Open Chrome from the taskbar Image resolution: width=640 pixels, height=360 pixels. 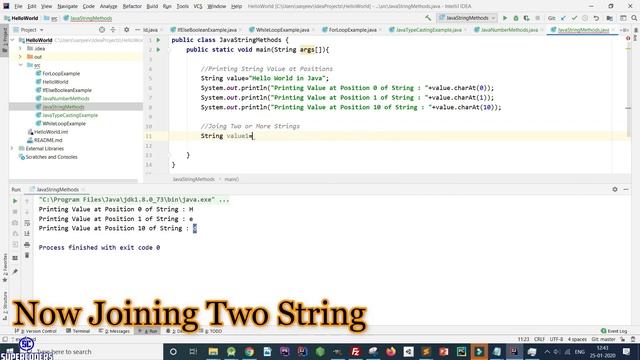pyautogui.click(x=249, y=351)
